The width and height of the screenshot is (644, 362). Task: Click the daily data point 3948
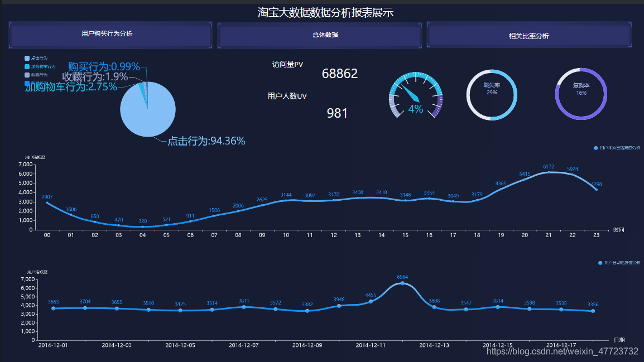coord(339,306)
